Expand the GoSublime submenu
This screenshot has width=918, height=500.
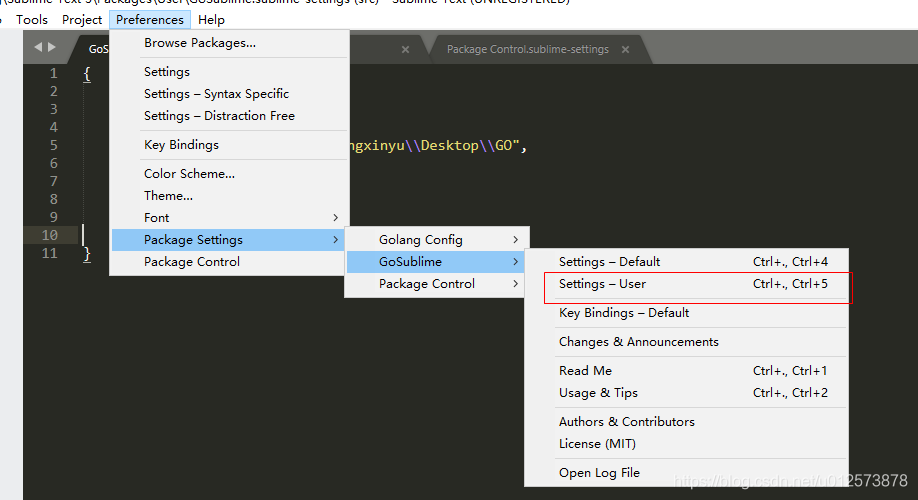tap(437, 262)
